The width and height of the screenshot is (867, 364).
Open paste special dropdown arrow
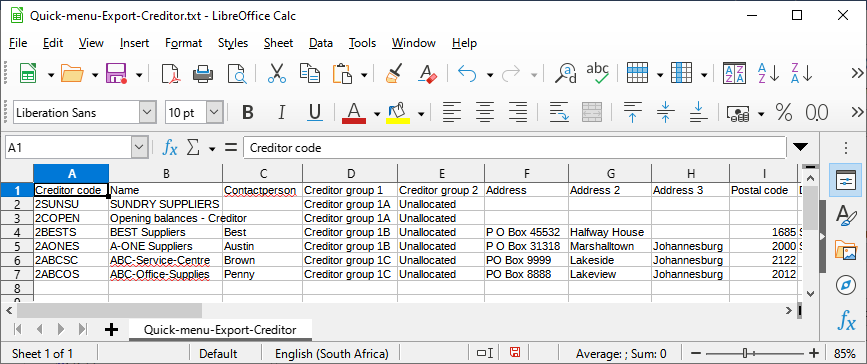click(x=364, y=75)
